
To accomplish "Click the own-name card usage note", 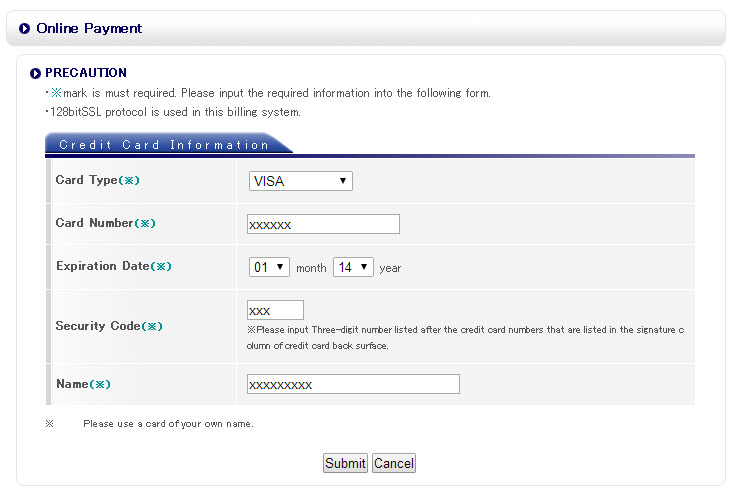I will 168,424.
